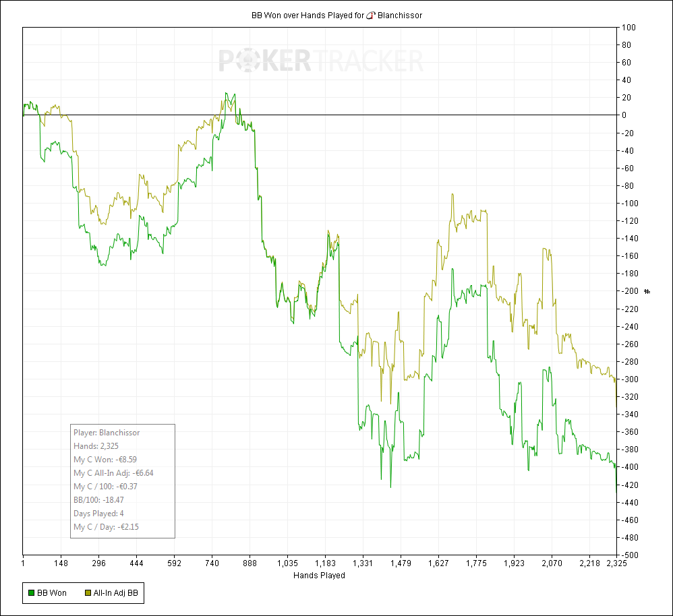Click the y-axis tick label -400
The image size is (673, 616).
click(x=630, y=467)
